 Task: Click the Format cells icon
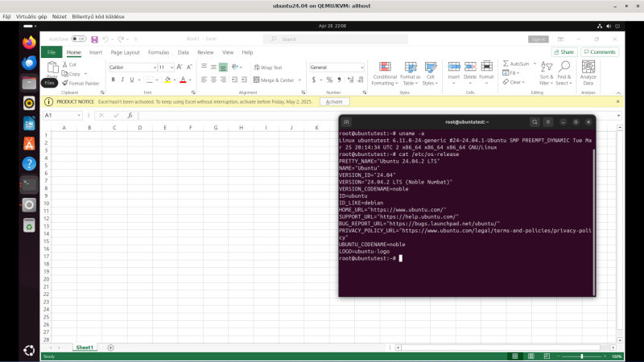click(x=487, y=67)
